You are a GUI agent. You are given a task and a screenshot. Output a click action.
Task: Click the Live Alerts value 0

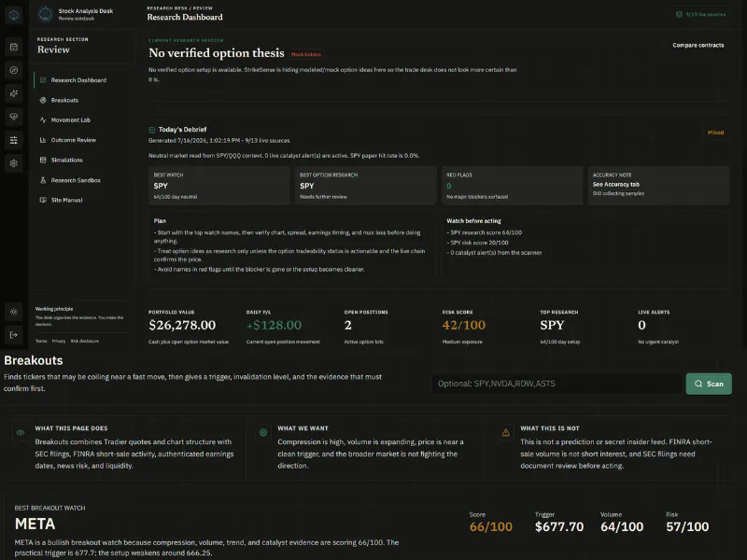coord(641,325)
